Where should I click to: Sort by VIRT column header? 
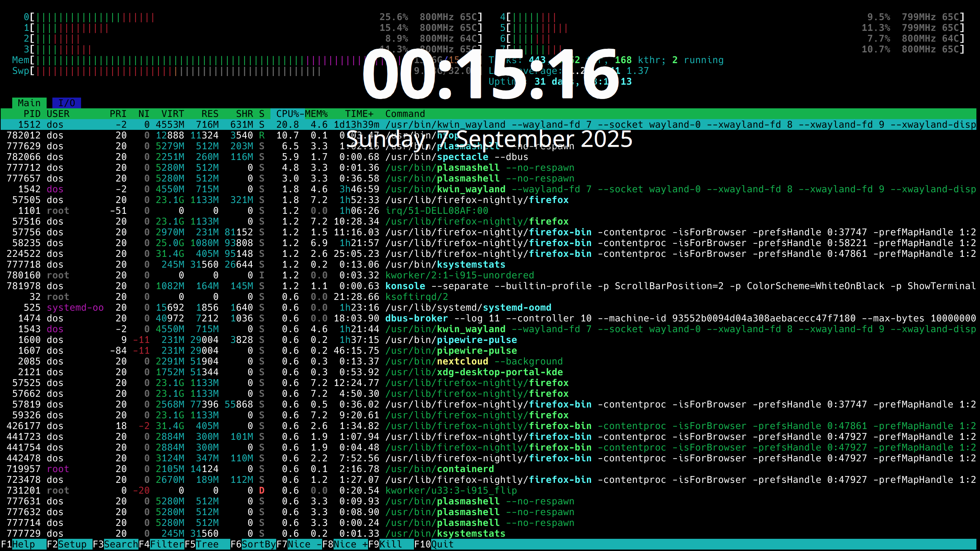[172, 114]
